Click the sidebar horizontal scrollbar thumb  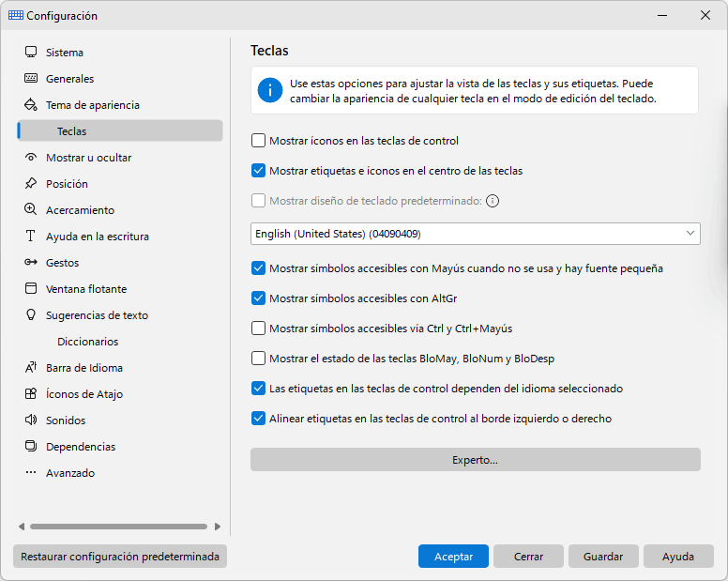click(x=118, y=527)
